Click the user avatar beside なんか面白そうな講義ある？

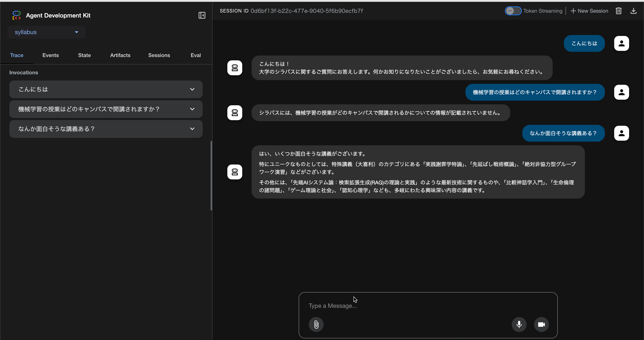(x=621, y=133)
